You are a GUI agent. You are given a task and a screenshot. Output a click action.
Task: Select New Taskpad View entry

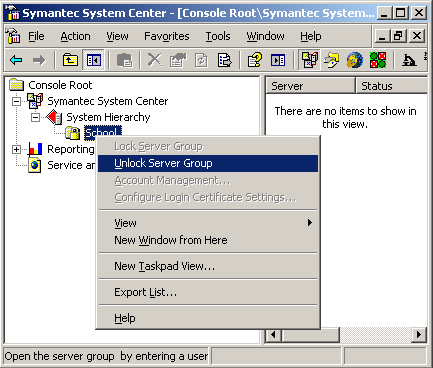click(208, 266)
